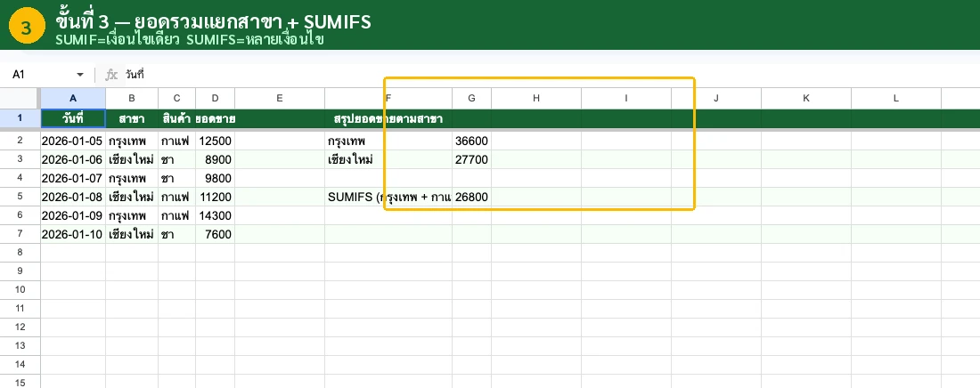The height and width of the screenshot is (388, 980).
Task: Select column D header
Action: click(215, 97)
